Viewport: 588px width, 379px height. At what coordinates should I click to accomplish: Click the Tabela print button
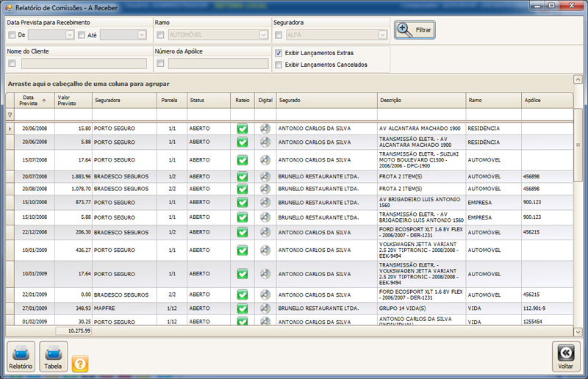point(53,356)
